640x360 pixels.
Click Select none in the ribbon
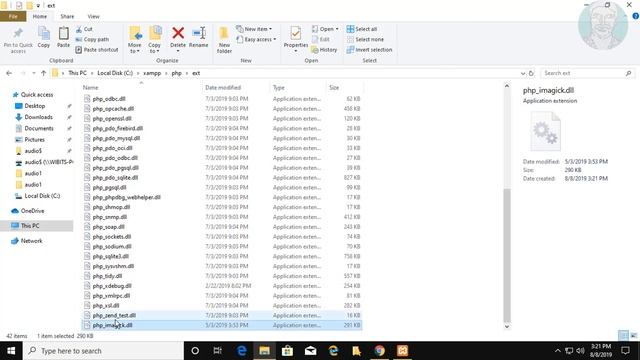click(365, 39)
